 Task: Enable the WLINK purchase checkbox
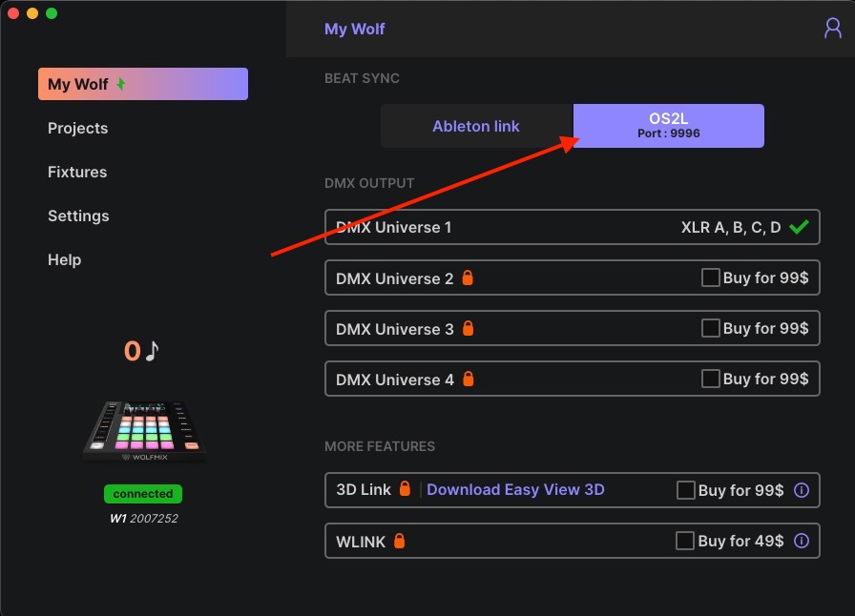(x=685, y=541)
